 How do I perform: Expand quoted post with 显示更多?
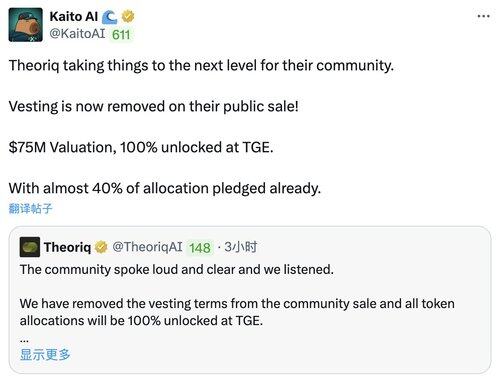[45, 355]
